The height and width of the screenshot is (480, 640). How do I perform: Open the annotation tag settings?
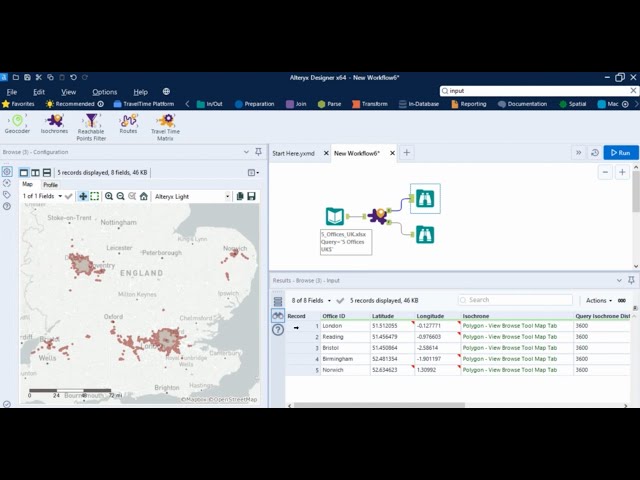[7, 195]
